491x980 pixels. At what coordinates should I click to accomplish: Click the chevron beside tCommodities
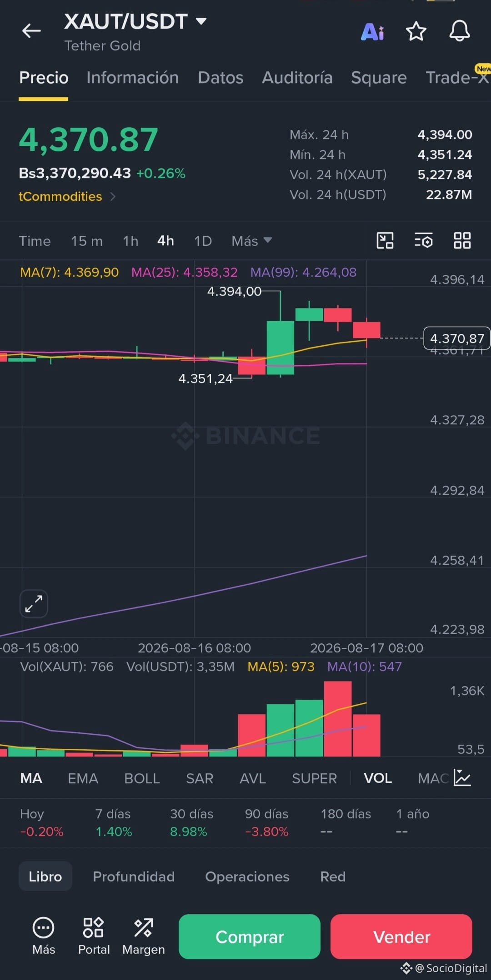click(x=113, y=196)
